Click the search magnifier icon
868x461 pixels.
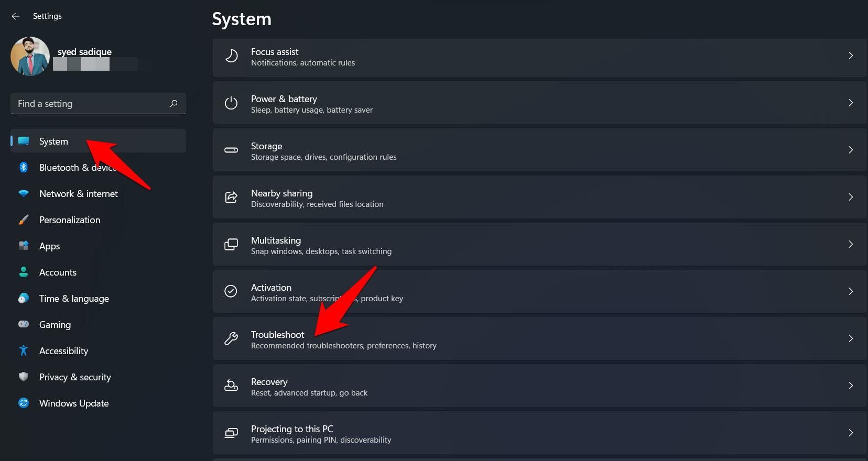click(174, 104)
